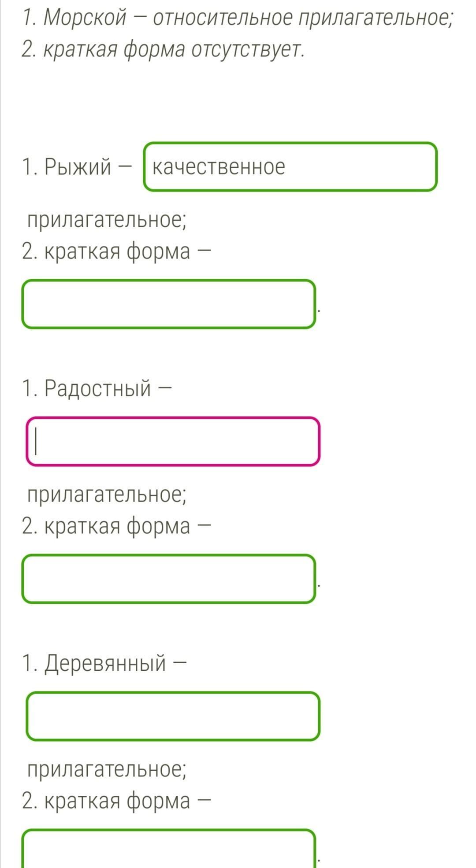Viewport: 476px width, 868px height.
Task: Select the краткая форма field under Радостный
Action: click(169, 579)
